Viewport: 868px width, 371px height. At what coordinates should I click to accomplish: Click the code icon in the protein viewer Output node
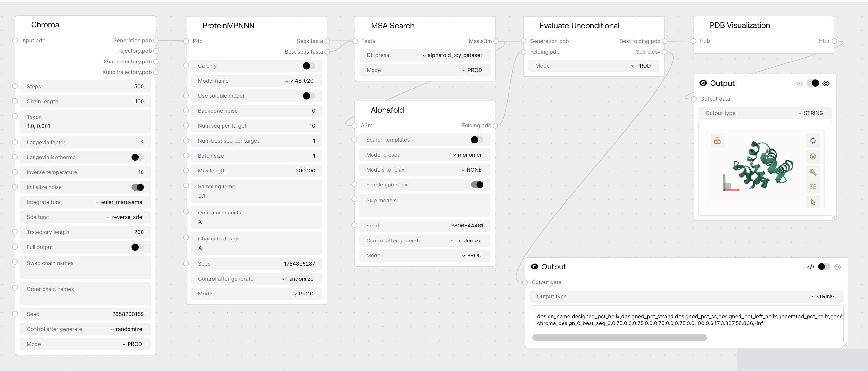tap(799, 84)
